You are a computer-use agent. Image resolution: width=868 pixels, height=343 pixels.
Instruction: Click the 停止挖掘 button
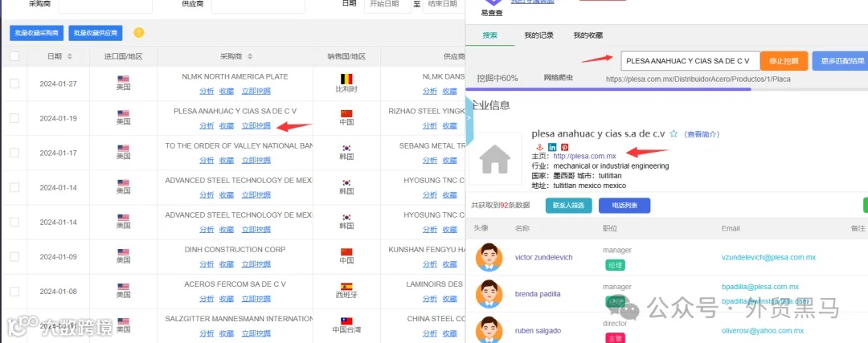click(784, 61)
